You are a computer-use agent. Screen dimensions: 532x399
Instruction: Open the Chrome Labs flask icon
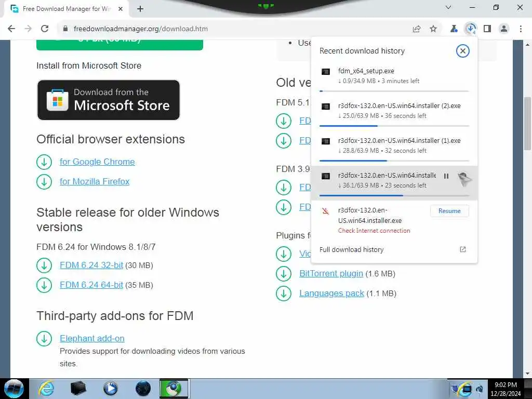454,29
